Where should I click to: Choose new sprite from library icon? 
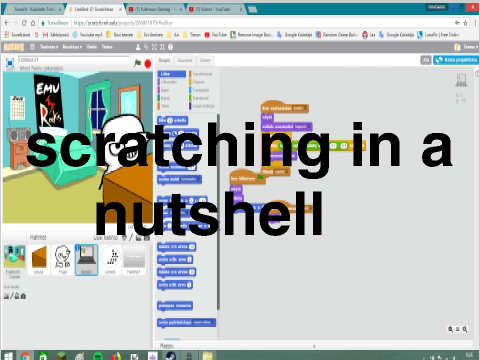(124, 238)
